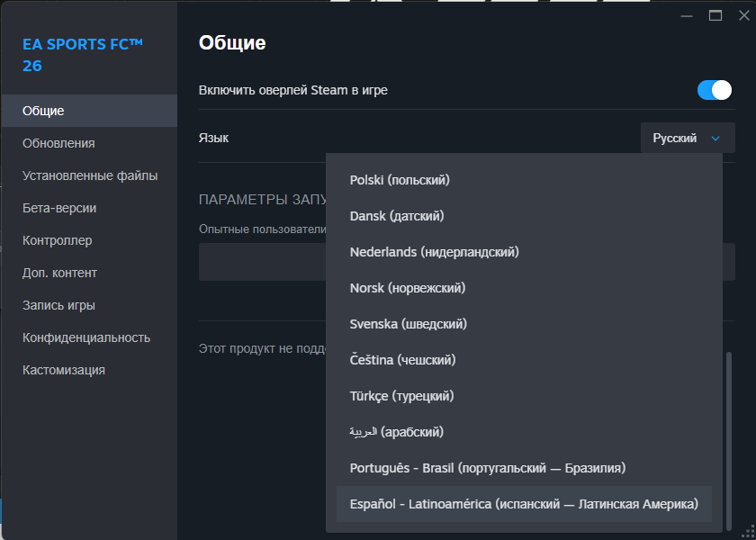Choose Čeština (чешский) language
The width and height of the screenshot is (756, 540).
point(402,360)
